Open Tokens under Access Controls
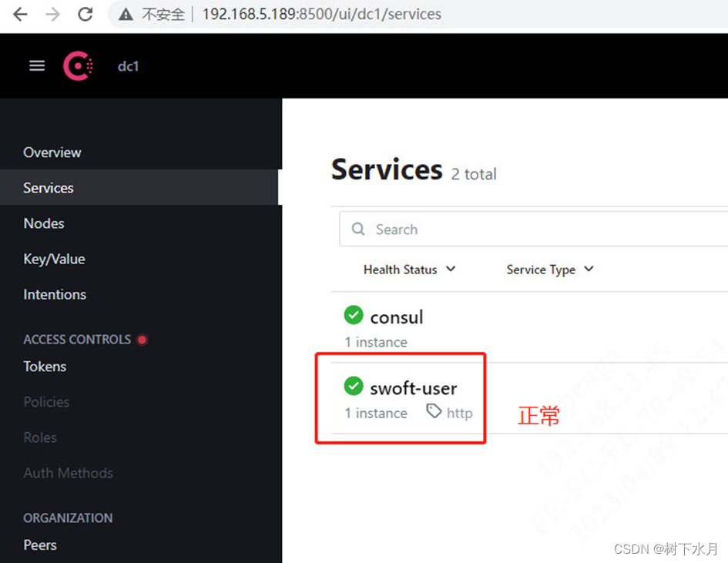Image resolution: width=728 pixels, height=563 pixels. pyautogui.click(x=45, y=367)
